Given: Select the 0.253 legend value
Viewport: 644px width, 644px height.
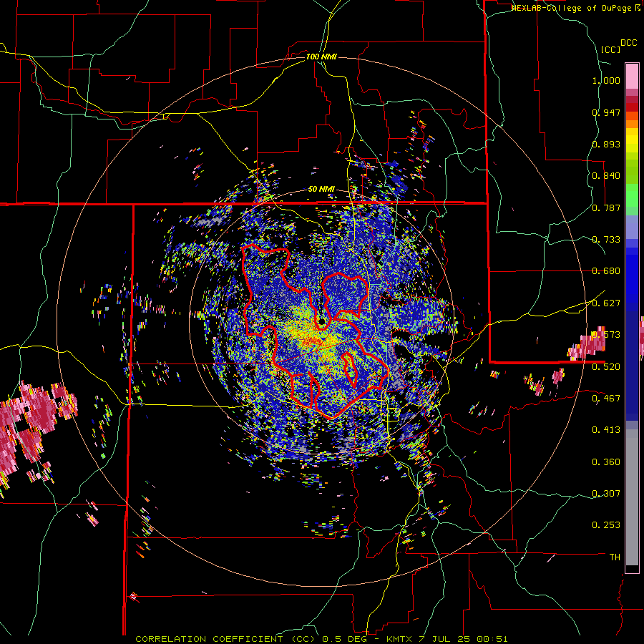Looking at the screenshot, I should point(606,525).
